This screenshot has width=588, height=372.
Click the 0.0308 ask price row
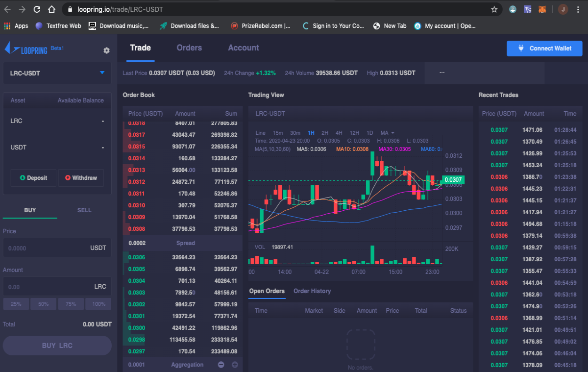[x=182, y=229]
